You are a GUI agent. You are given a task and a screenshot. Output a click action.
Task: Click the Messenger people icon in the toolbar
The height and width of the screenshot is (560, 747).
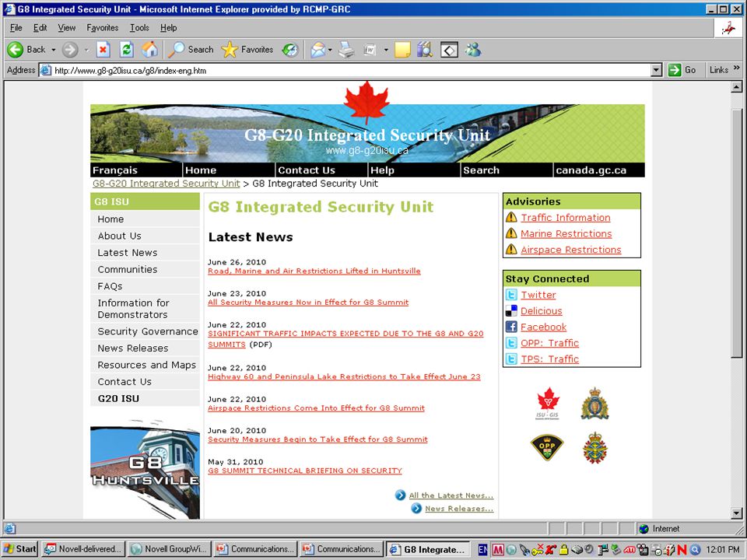tap(473, 50)
